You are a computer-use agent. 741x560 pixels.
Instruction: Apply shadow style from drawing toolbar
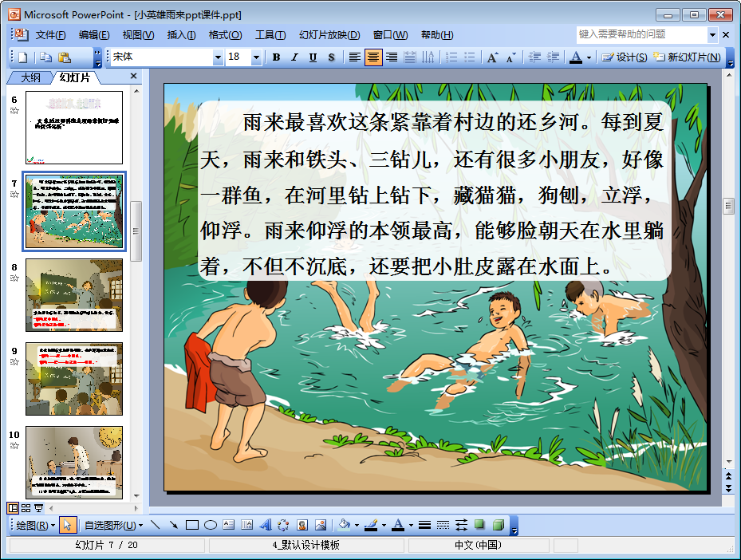point(479,525)
